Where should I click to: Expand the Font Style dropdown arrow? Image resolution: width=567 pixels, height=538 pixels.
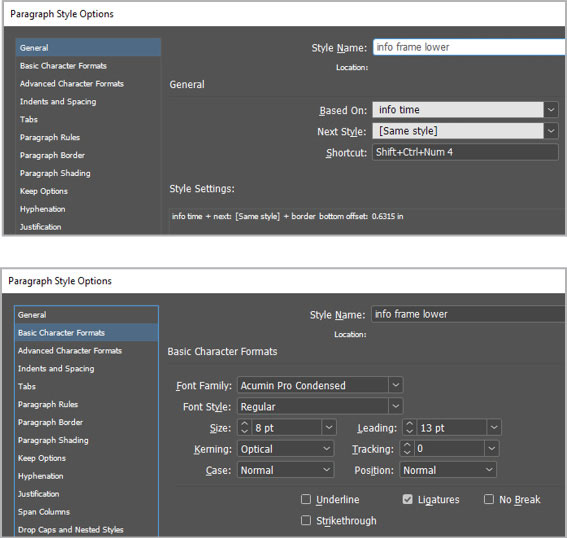pos(396,406)
